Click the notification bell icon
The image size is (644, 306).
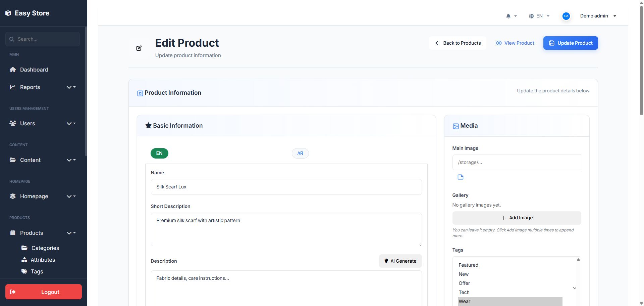click(x=508, y=16)
